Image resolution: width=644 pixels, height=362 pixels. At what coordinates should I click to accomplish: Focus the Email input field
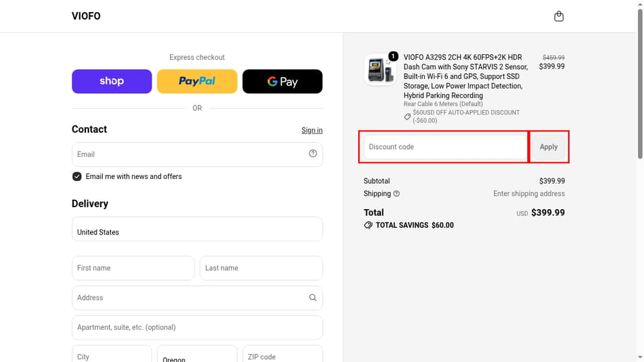(197, 154)
